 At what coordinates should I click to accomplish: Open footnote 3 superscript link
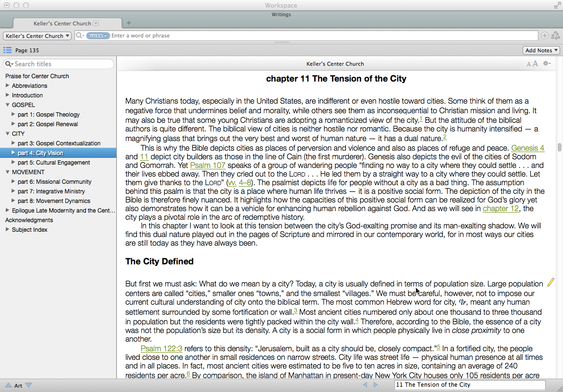pyautogui.click(x=295, y=311)
